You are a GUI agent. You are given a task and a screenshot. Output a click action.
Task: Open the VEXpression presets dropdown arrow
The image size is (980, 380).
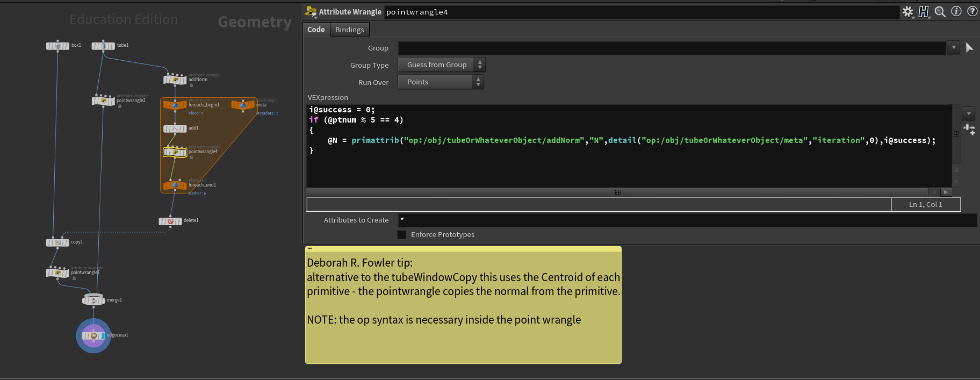(968, 113)
